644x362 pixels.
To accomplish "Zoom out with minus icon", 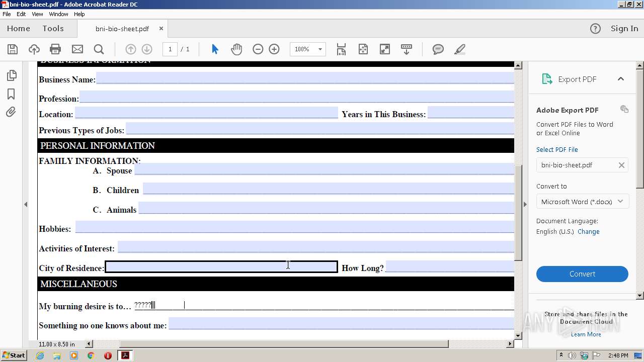I will click(258, 49).
